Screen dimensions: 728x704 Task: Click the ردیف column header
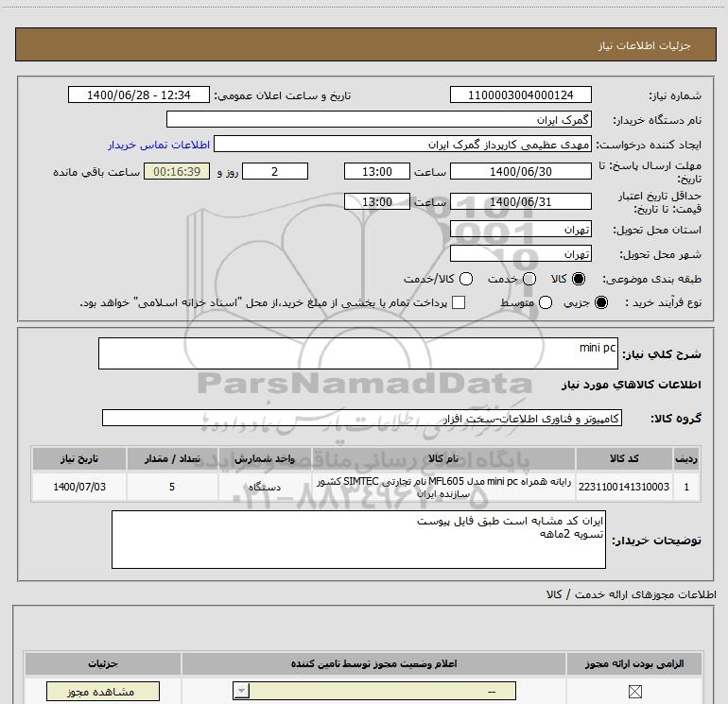[686, 459]
